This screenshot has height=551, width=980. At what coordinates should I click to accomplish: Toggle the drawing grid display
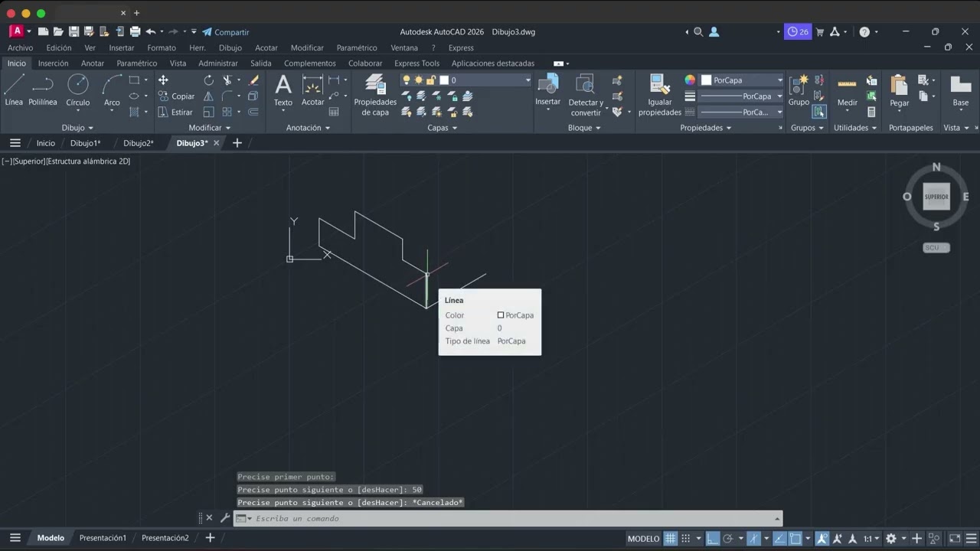click(x=671, y=538)
